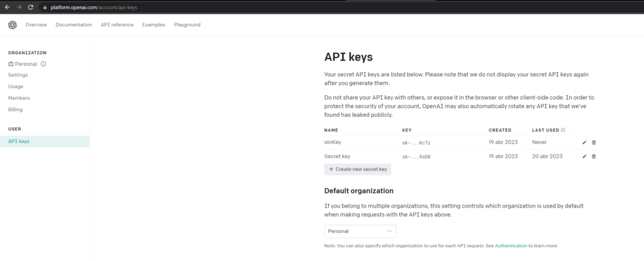The height and width of the screenshot is (261, 644).
Task: Click the sk-...9sD0 key value
Action: pyautogui.click(x=416, y=156)
